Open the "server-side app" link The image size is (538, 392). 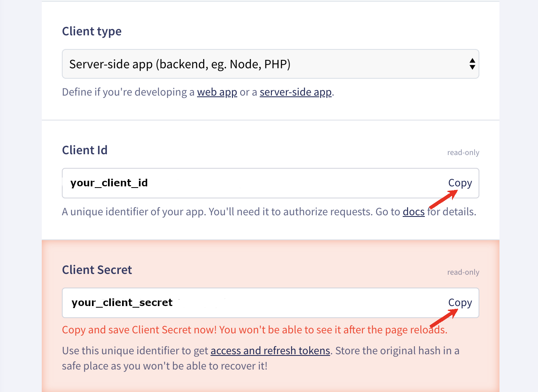(295, 92)
